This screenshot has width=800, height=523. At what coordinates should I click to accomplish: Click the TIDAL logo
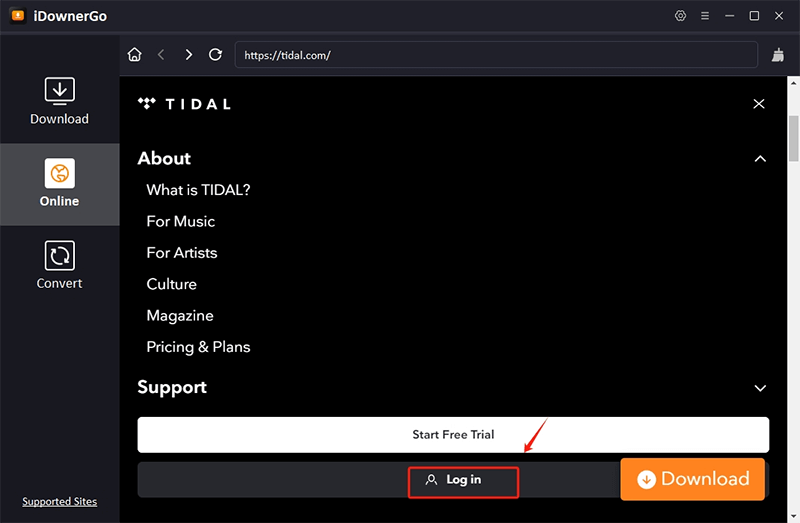click(184, 104)
